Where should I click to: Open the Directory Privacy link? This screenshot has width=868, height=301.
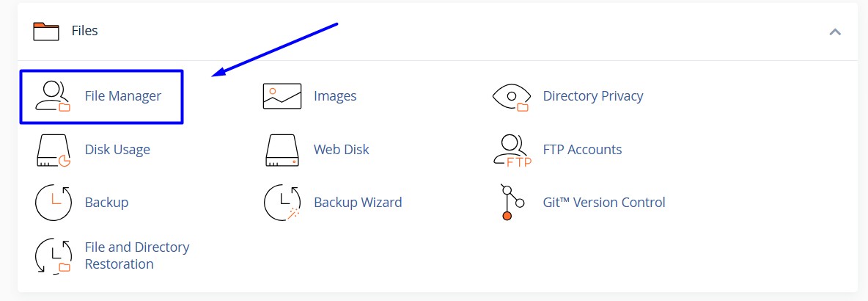(x=592, y=96)
